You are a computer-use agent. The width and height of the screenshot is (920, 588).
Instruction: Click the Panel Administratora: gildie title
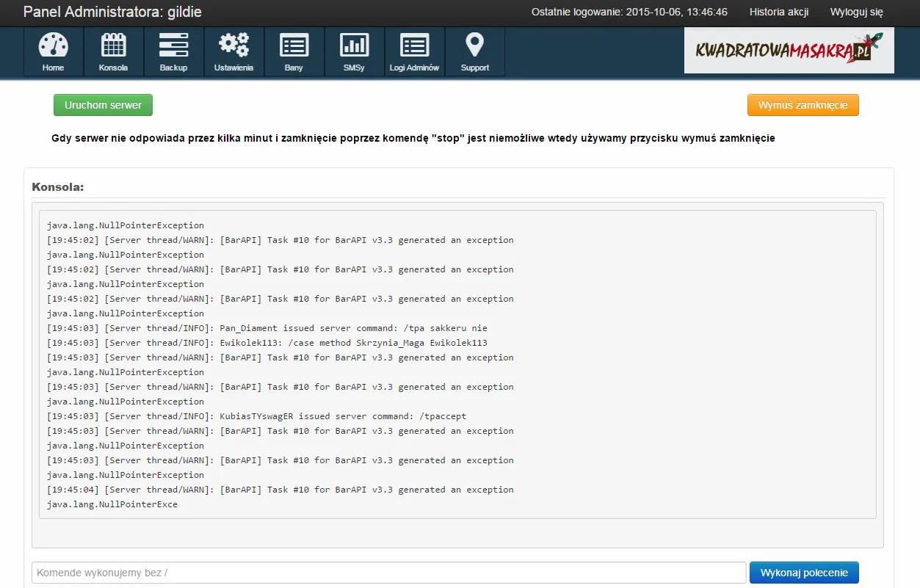click(112, 12)
